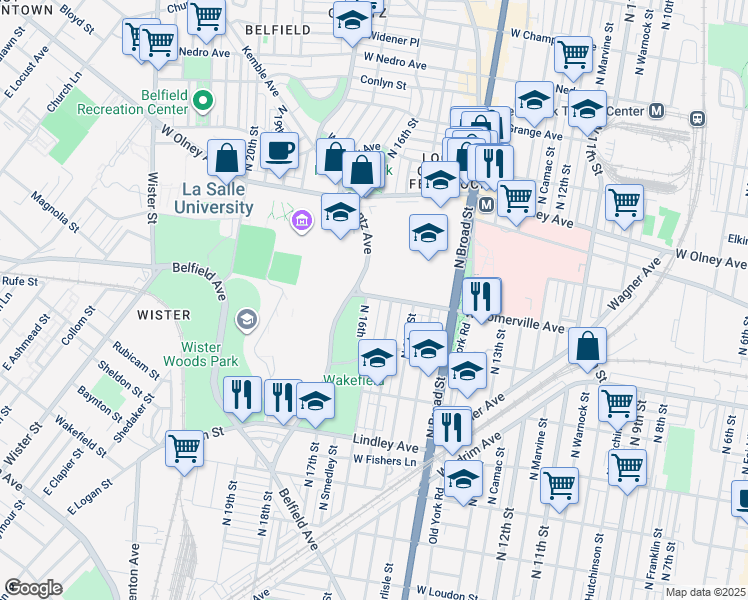This screenshot has width=748, height=600.
Task: Select the train station icon at far right
Action: (697, 118)
